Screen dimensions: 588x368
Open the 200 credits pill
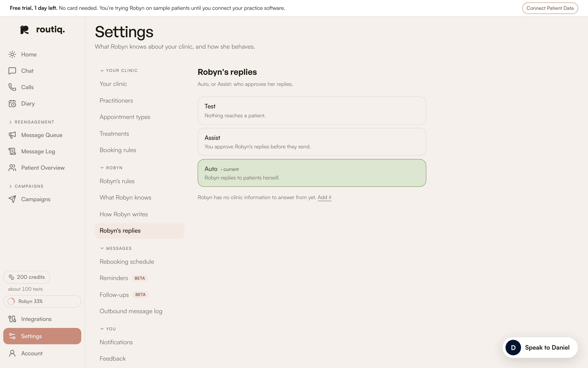(x=27, y=277)
